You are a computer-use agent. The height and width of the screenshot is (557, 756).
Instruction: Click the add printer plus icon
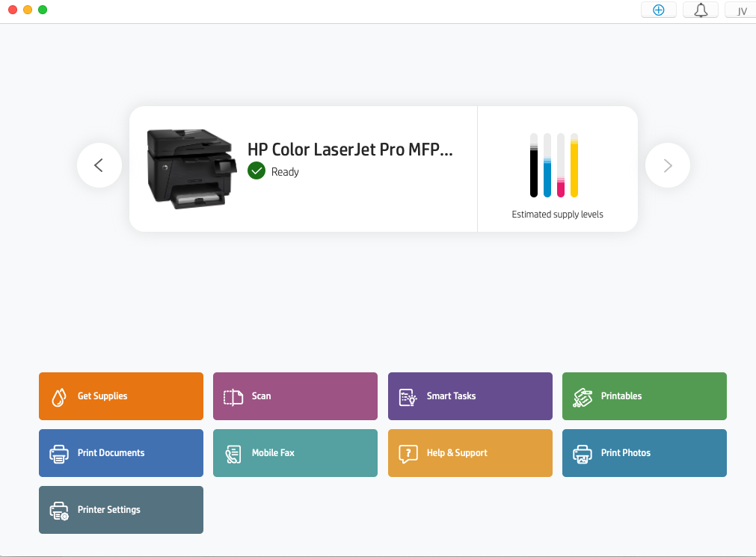(658, 10)
